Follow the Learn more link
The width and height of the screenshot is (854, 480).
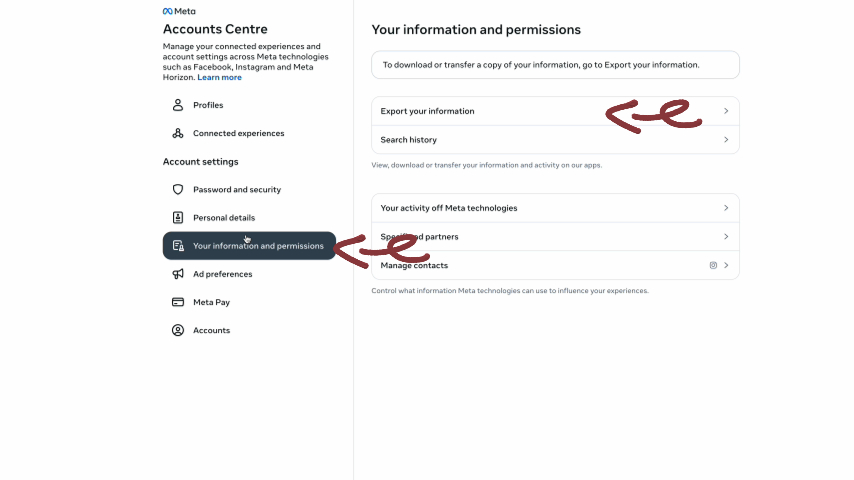(219, 77)
